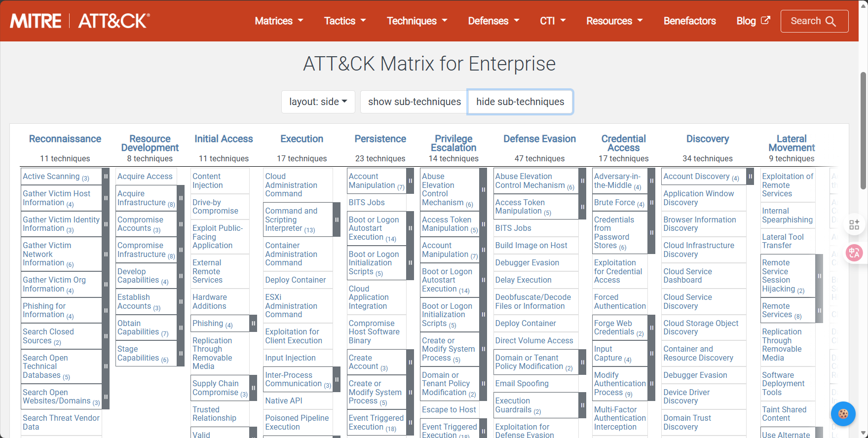Click the translate extension icon
868x438 pixels.
[854, 253]
